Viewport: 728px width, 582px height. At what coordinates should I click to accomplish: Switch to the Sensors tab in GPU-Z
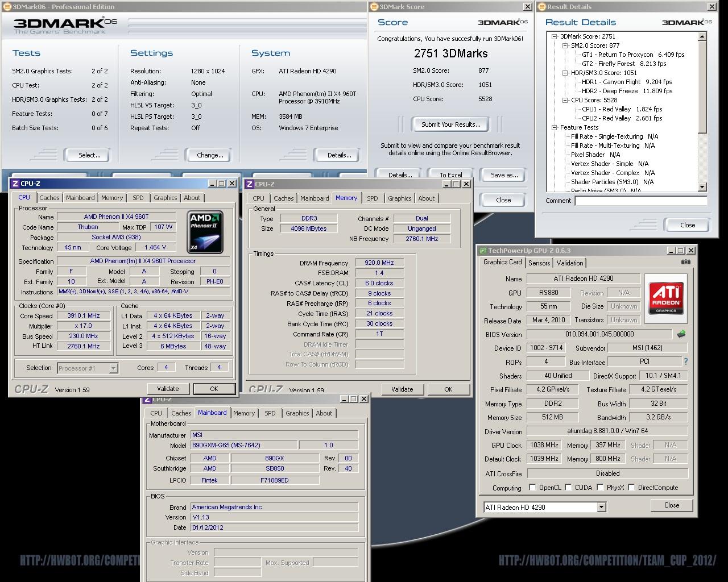(539, 263)
